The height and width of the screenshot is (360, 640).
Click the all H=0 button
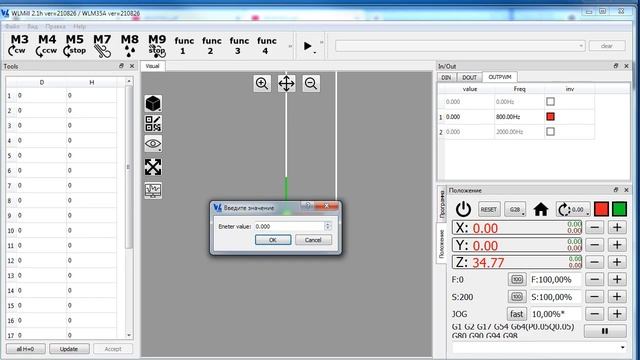pyautogui.click(x=25, y=349)
